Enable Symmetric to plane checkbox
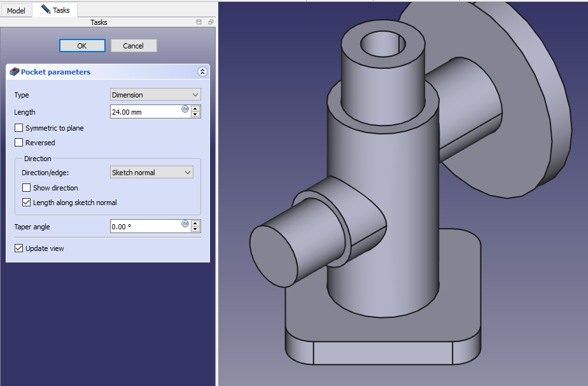 click(19, 128)
